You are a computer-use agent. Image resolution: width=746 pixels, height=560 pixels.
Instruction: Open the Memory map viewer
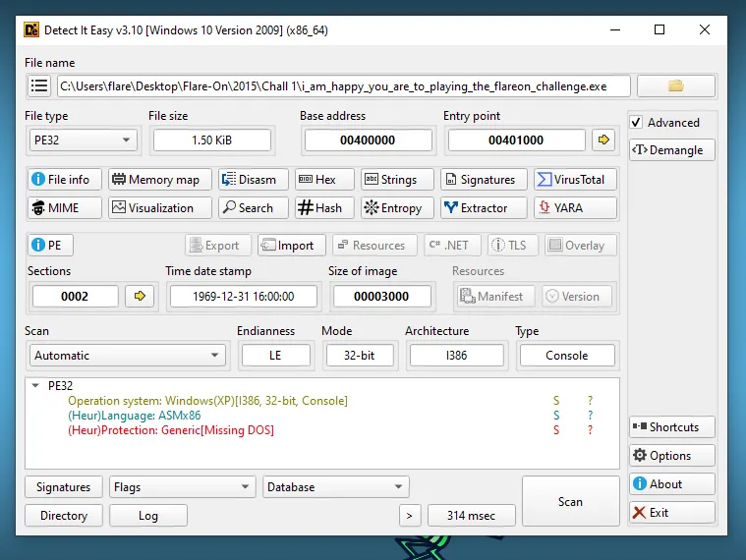point(159,180)
